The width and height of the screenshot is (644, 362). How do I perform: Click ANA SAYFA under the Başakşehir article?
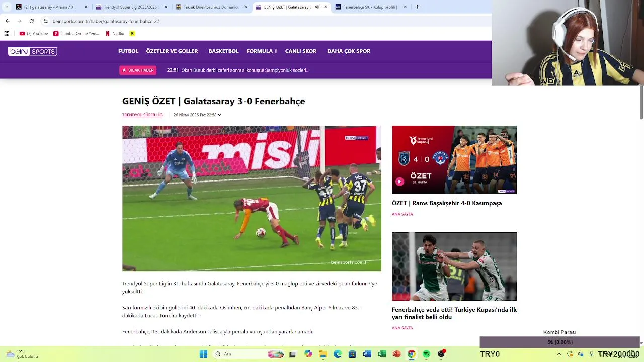(403, 214)
